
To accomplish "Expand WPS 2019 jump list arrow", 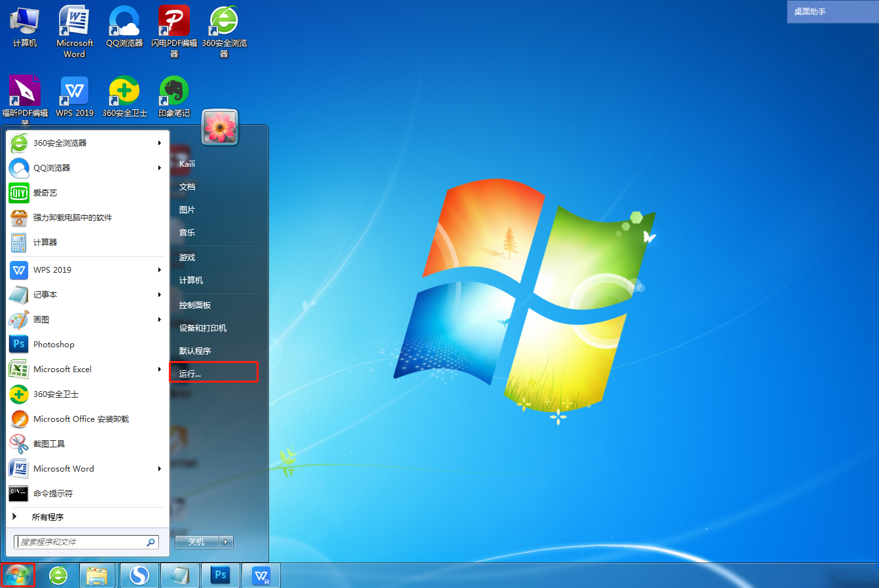I will [160, 269].
